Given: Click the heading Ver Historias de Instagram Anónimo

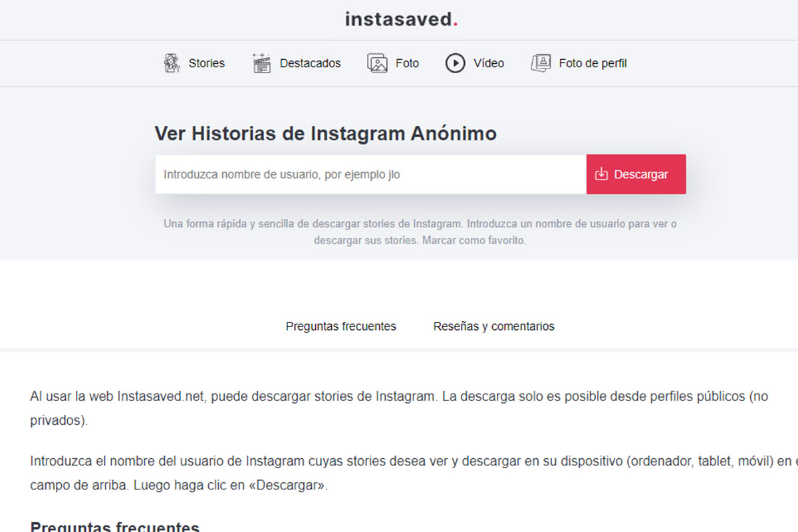Looking at the screenshot, I should tap(326, 134).
